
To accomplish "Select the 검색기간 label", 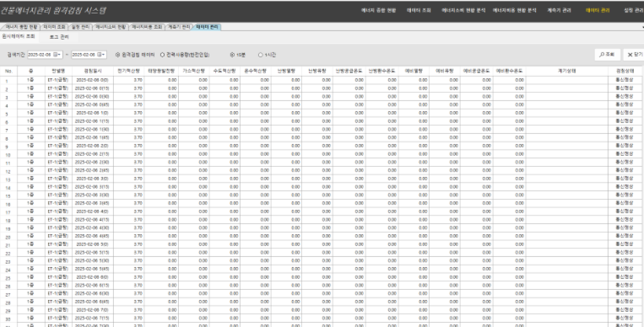I will (x=16, y=55).
